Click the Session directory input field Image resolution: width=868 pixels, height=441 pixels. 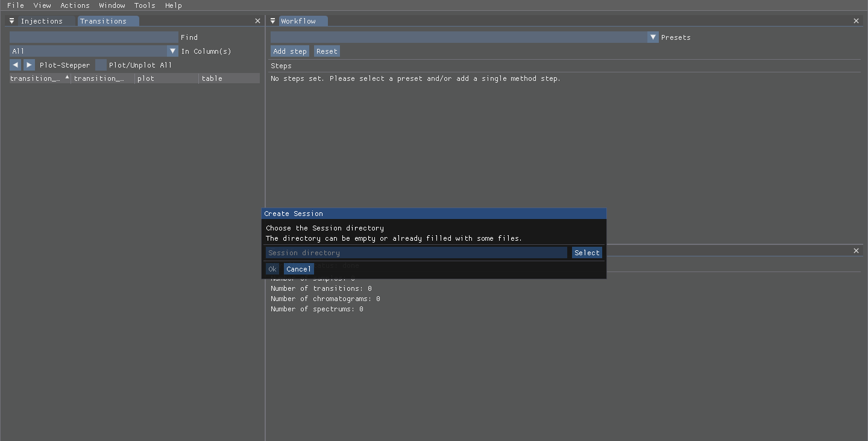[417, 253]
